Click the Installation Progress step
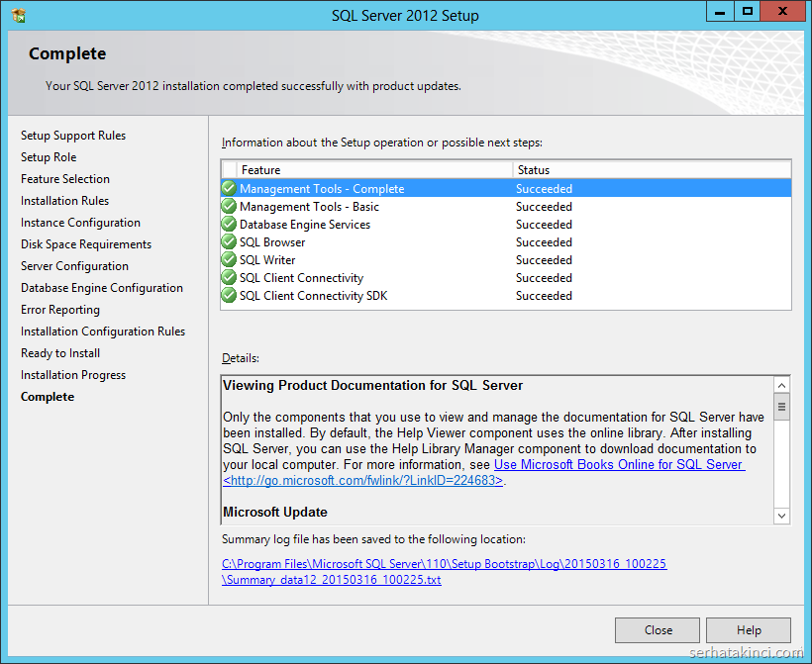812x664 pixels. [x=73, y=375]
